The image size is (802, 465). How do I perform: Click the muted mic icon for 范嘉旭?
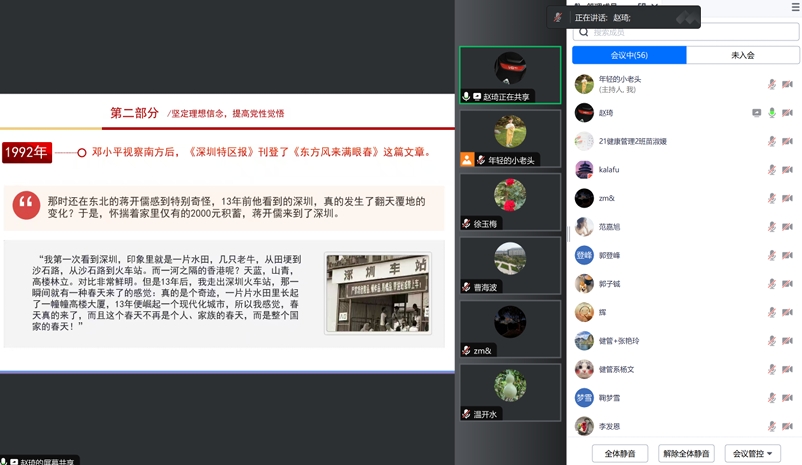point(772,227)
